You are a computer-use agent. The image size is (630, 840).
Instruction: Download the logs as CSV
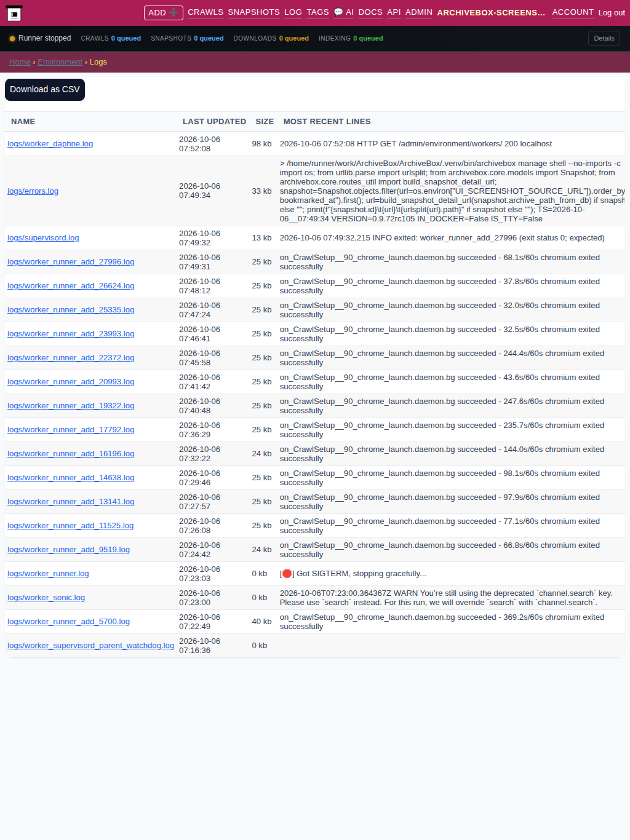[45, 90]
